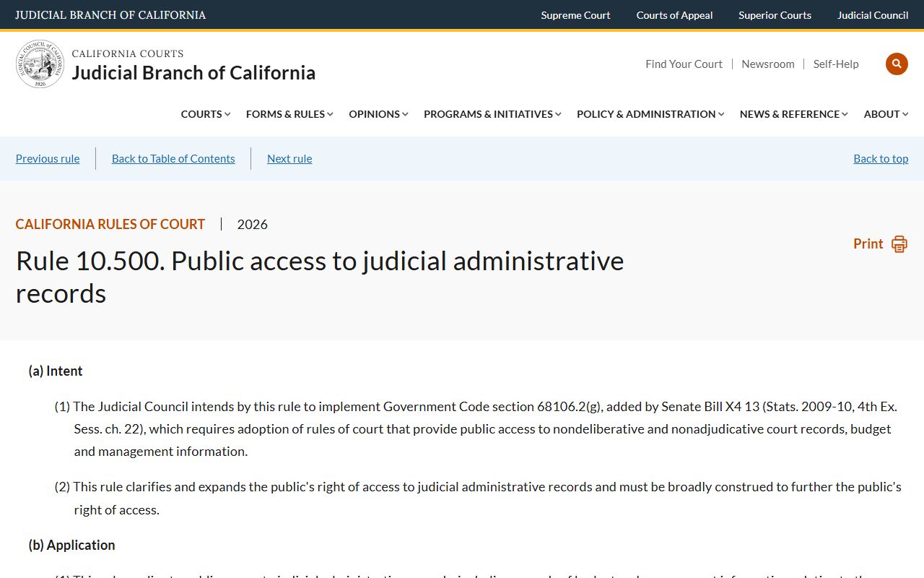Expand the News & Reference menu
Image resolution: width=924 pixels, height=578 pixels.
pyautogui.click(x=794, y=114)
